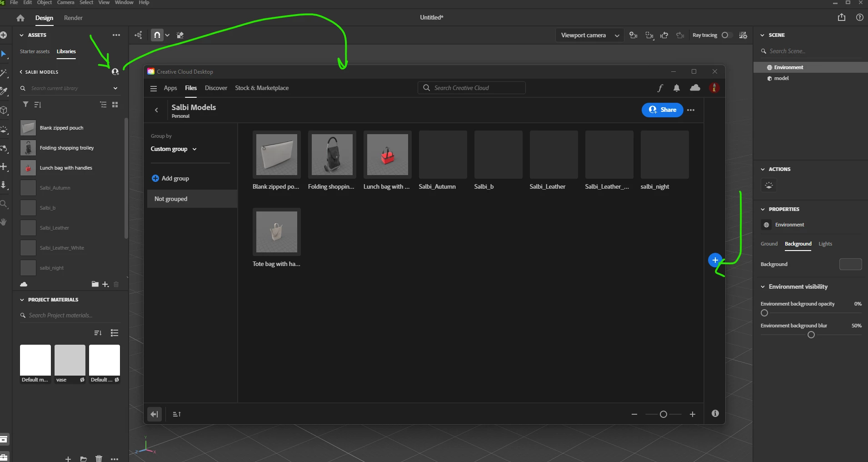Collapse the Scene panel
Viewport: 868px width, 462px height.
[763, 35]
